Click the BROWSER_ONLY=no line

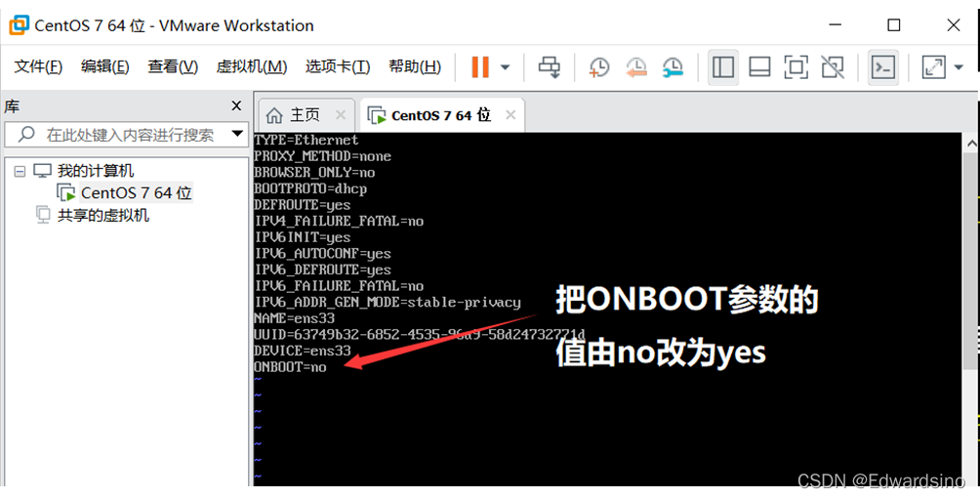(314, 172)
